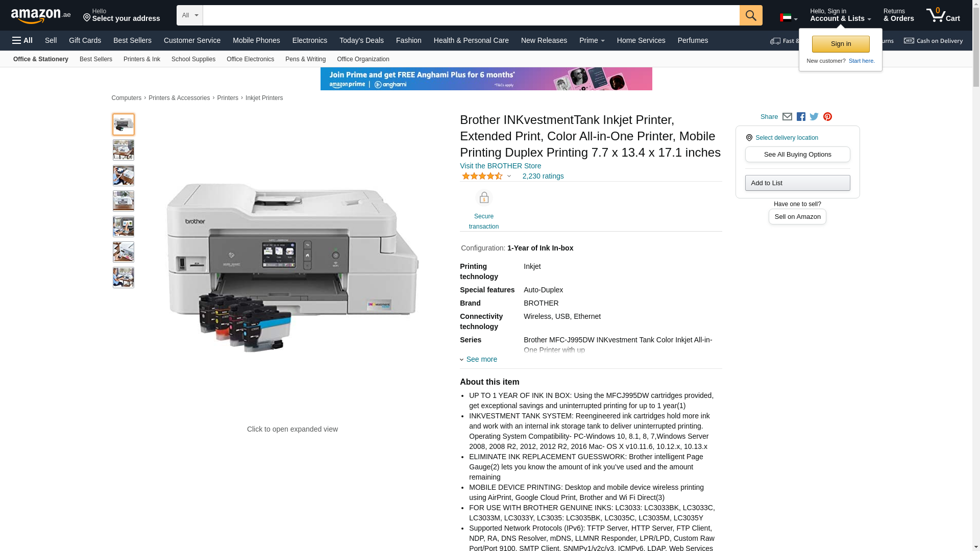Share product on Twitter icon
Image resolution: width=980 pixels, height=551 pixels.
(814, 117)
